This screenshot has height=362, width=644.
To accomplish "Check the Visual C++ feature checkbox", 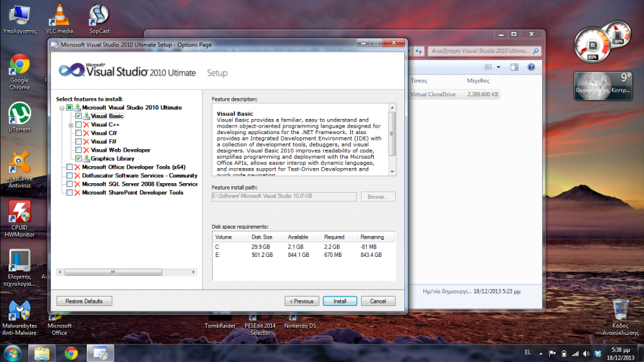I will click(x=79, y=125).
